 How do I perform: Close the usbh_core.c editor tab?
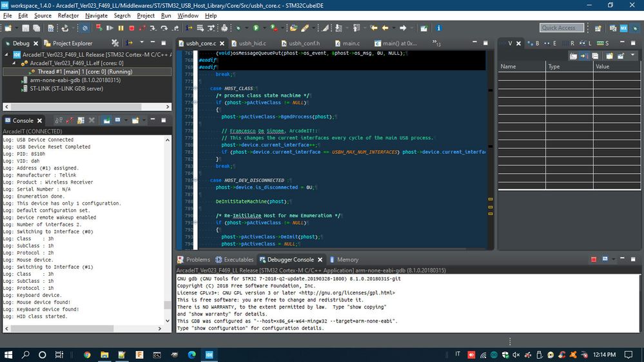[x=222, y=43]
